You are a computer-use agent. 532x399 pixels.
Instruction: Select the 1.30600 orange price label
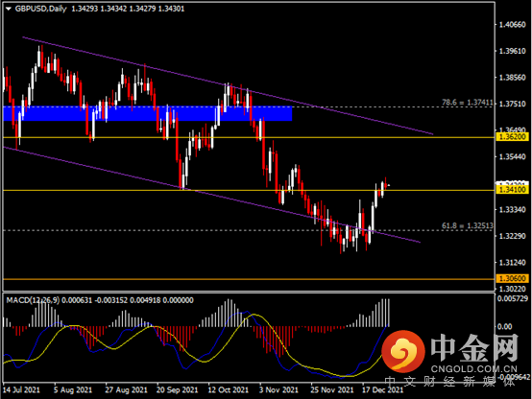pyautogui.click(x=512, y=278)
